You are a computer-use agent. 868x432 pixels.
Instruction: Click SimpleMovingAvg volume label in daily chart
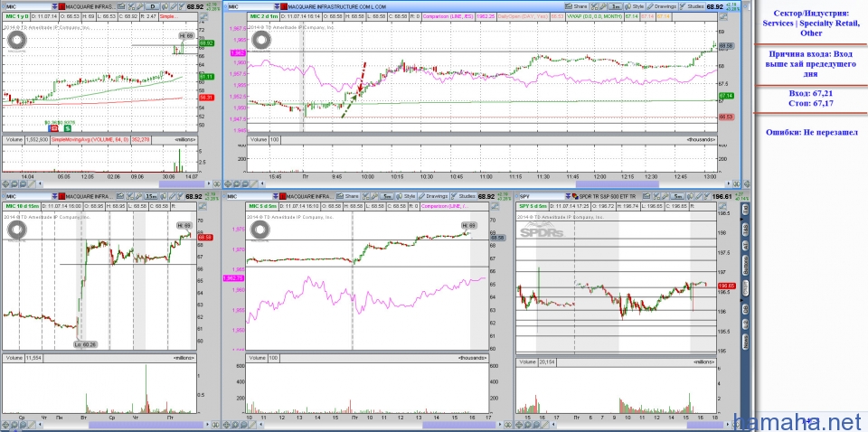coord(90,140)
